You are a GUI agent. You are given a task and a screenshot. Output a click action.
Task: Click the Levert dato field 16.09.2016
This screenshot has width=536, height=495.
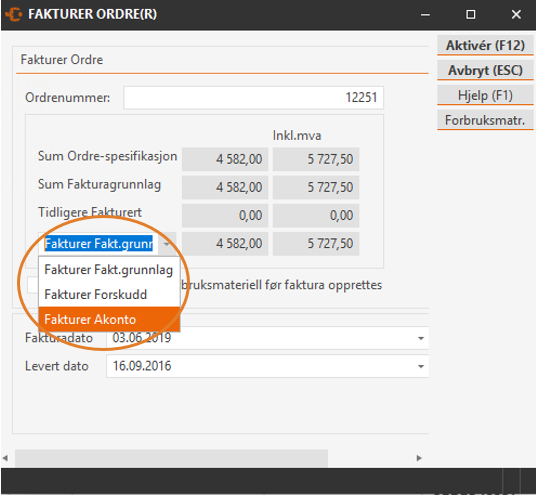pos(267,366)
